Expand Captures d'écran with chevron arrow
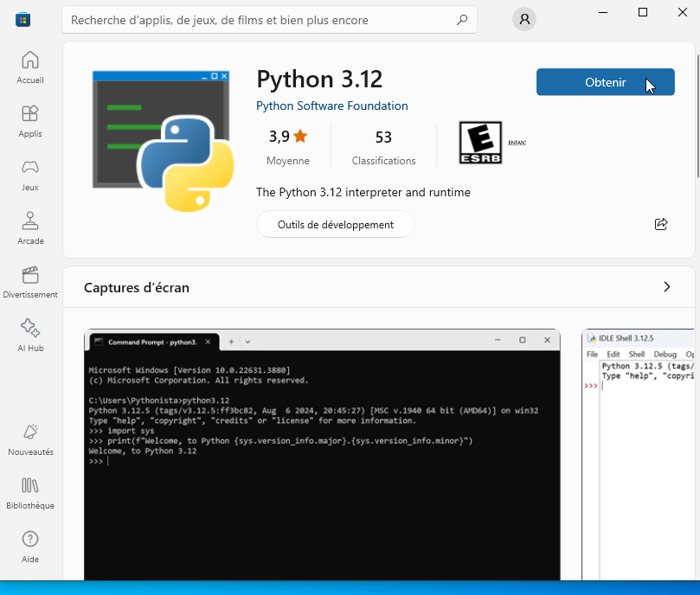Viewport: 700px width, 595px height. [x=667, y=287]
